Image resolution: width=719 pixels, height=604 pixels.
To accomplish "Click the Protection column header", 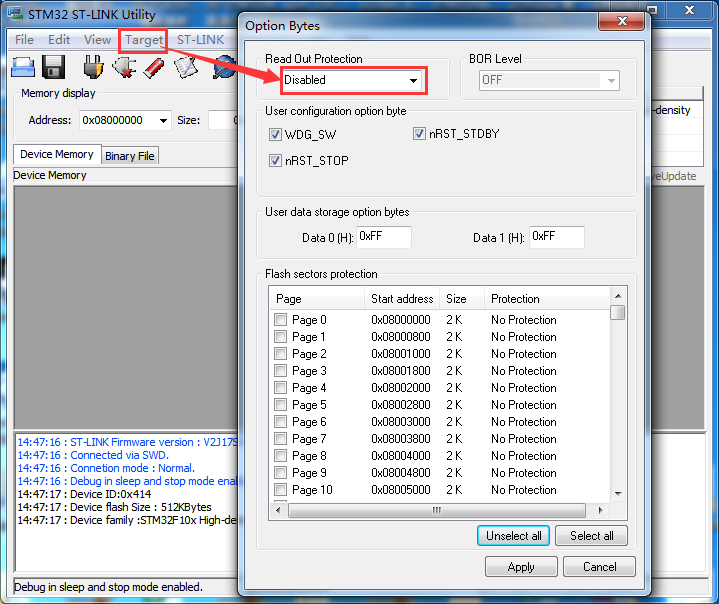I will [x=548, y=299].
